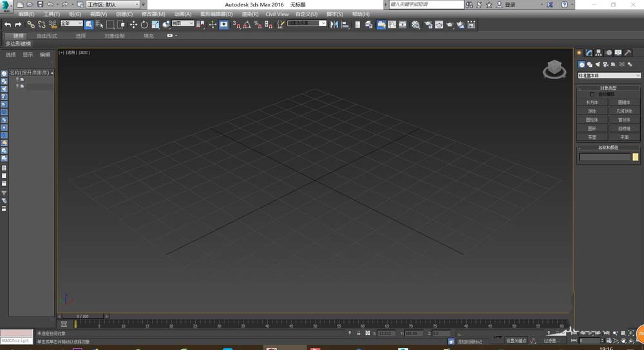This screenshot has height=350, width=644.
Task: Expand the quick access toolbar customize arrow
Action: tap(143, 5)
